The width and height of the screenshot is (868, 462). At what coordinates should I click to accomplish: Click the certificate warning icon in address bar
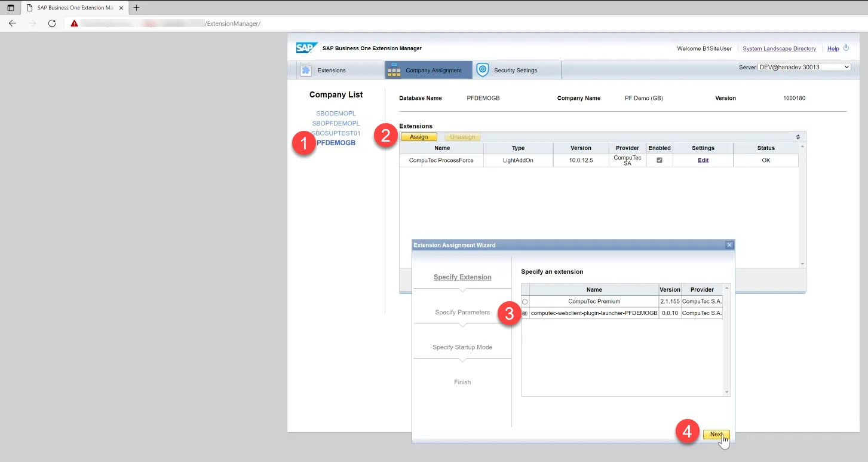coord(74,23)
